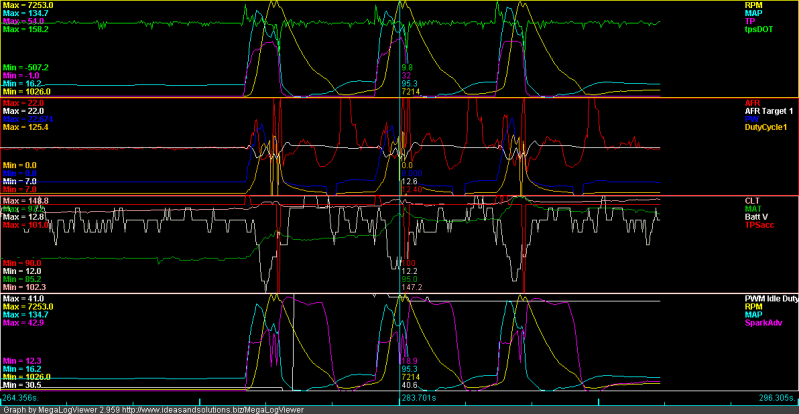Click the 'Min = 12.0' readout

[x=22, y=271]
